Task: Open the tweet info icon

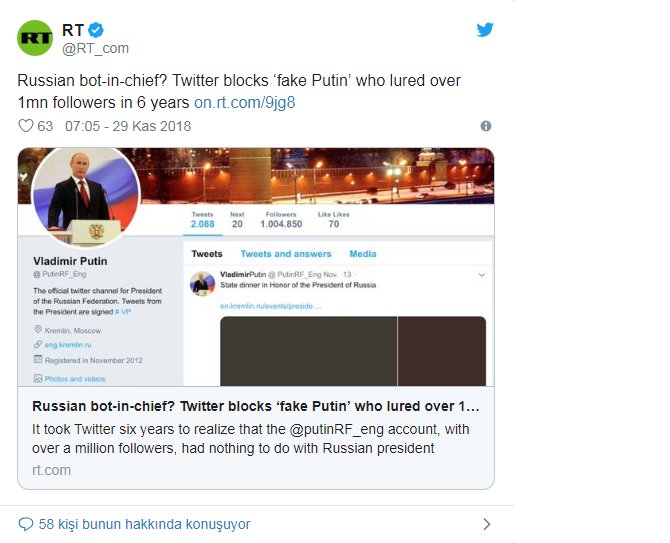Action: [486, 127]
